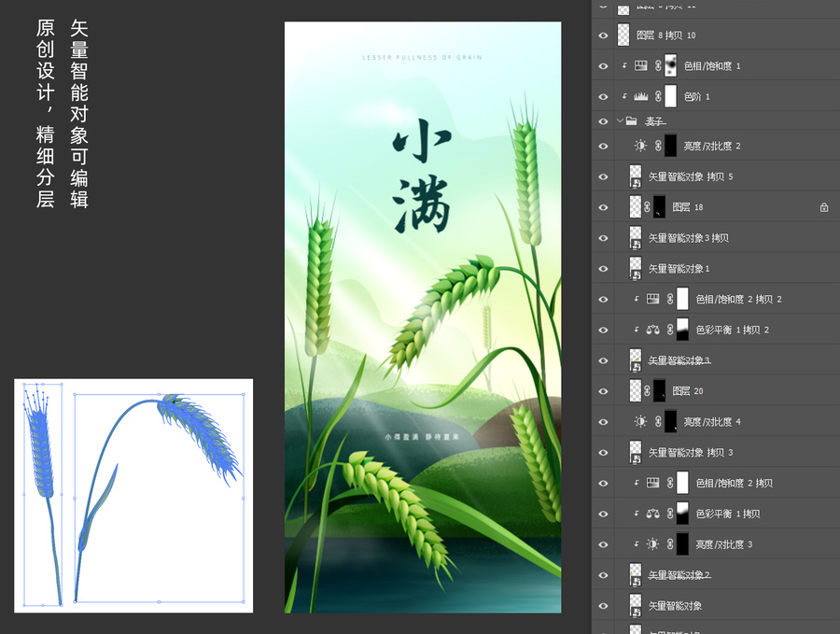Click link icon of 色彩平衡 1 拷贝 mask
The image size is (840, 634).
point(669,514)
